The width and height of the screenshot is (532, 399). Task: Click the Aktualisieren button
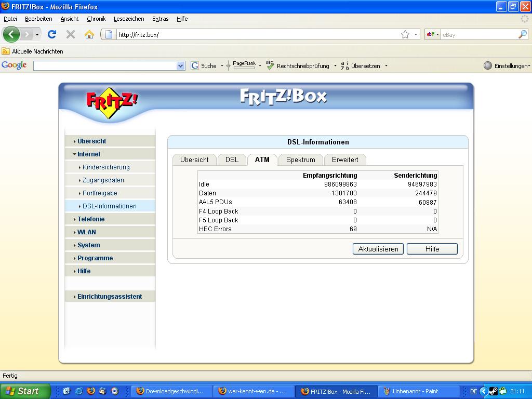coord(378,249)
